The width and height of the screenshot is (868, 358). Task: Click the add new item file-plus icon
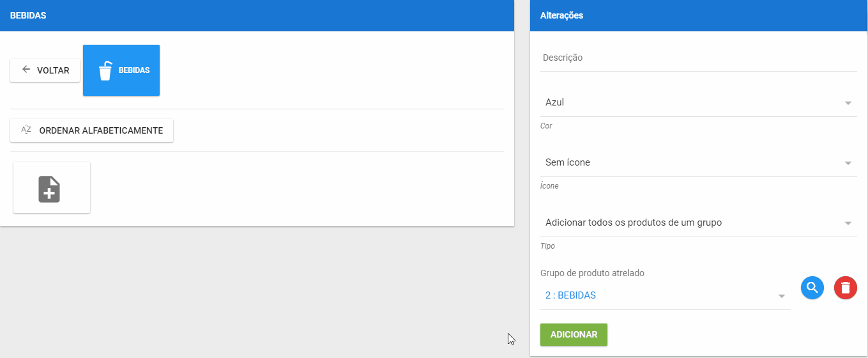(x=50, y=189)
